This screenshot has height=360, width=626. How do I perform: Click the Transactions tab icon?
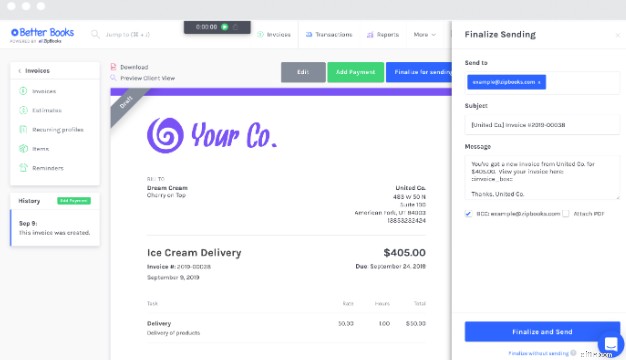pyautogui.click(x=309, y=35)
